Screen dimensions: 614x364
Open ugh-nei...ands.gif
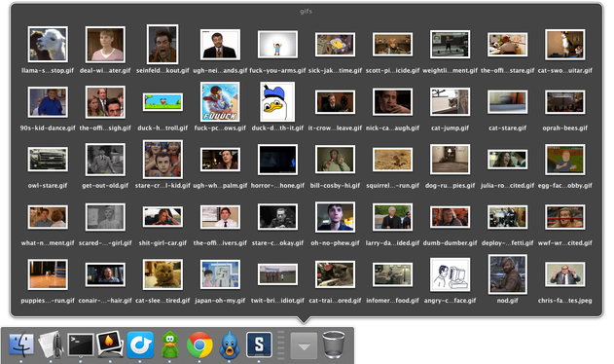[220, 44]
